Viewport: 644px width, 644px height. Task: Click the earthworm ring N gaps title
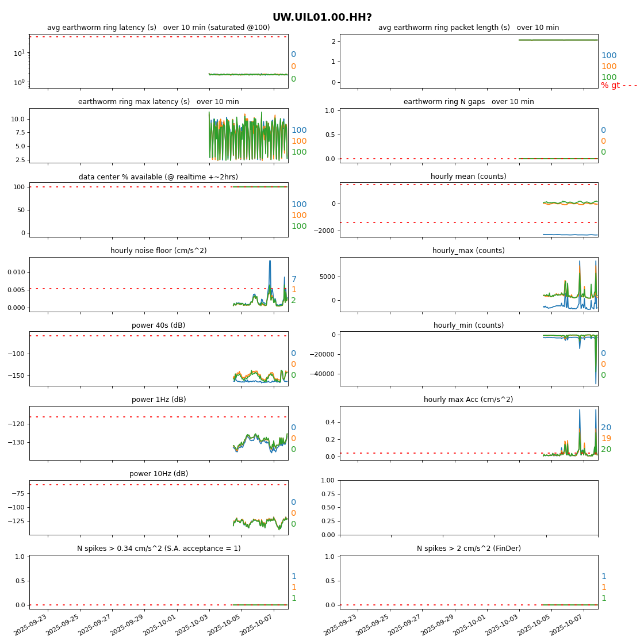pyautogui.click(x=468, y=102)
